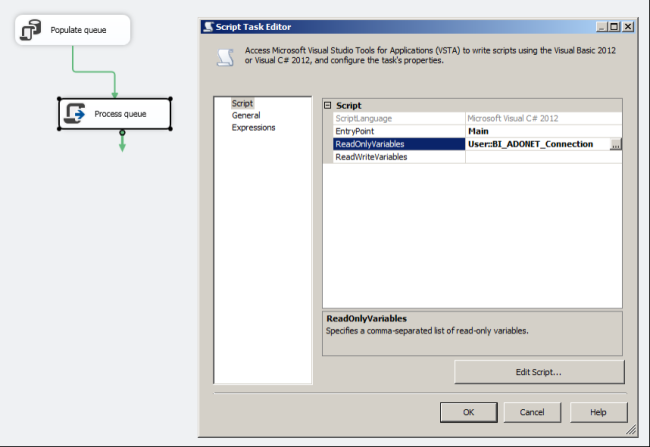Image resolution: width=650 pixels, height=447 pixels.
Task: Select the ReadWriteVariables property name
Action: 371,157
